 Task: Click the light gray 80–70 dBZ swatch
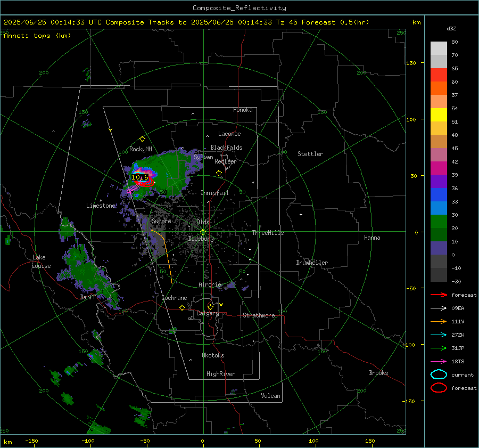439,48
